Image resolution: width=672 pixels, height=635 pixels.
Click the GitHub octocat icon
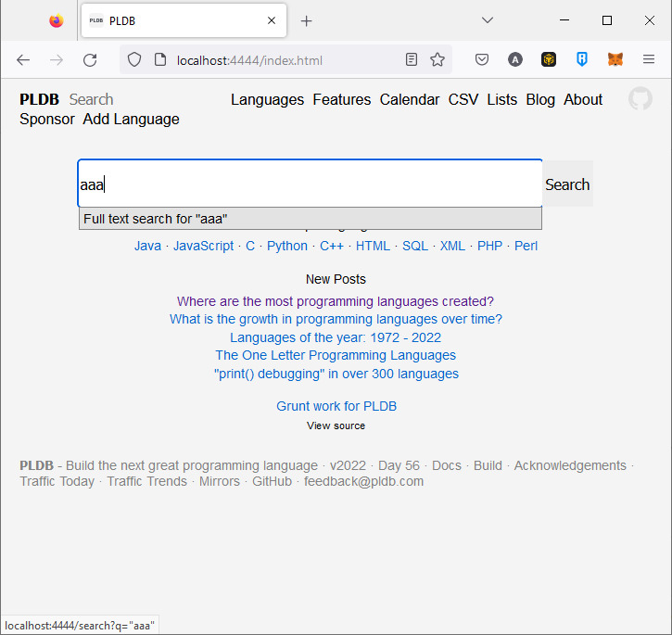pos(640,98)
